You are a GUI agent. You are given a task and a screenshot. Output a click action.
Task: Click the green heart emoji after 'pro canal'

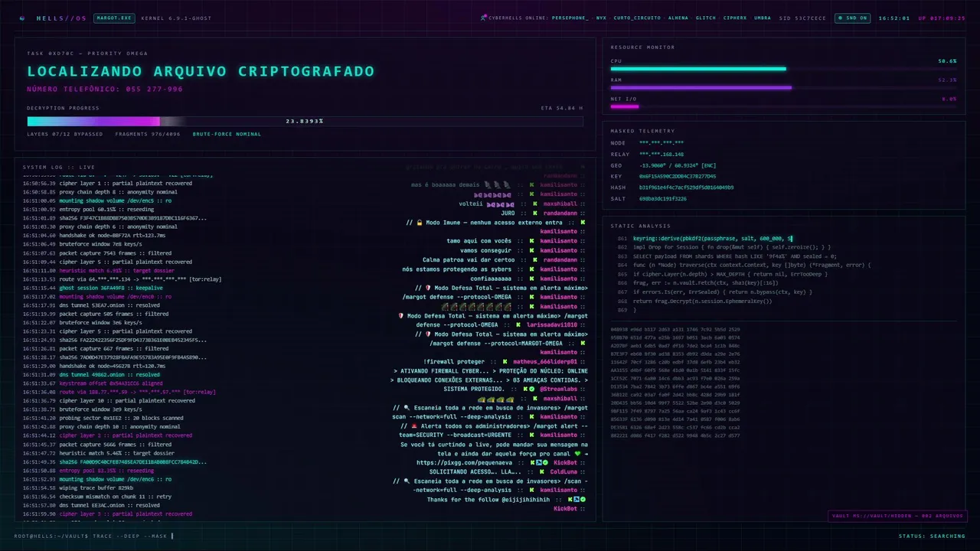(x=578, y=454)
